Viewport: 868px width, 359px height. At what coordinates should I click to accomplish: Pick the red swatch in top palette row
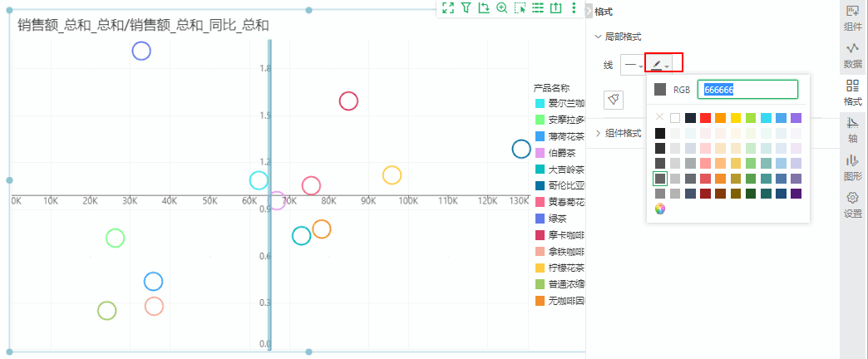point(705,118)
